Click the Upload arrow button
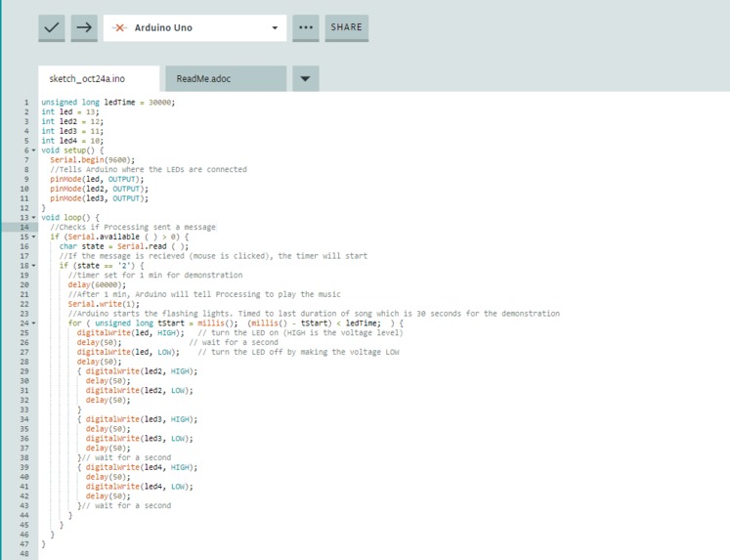The image size is (730, 560). 84,27
